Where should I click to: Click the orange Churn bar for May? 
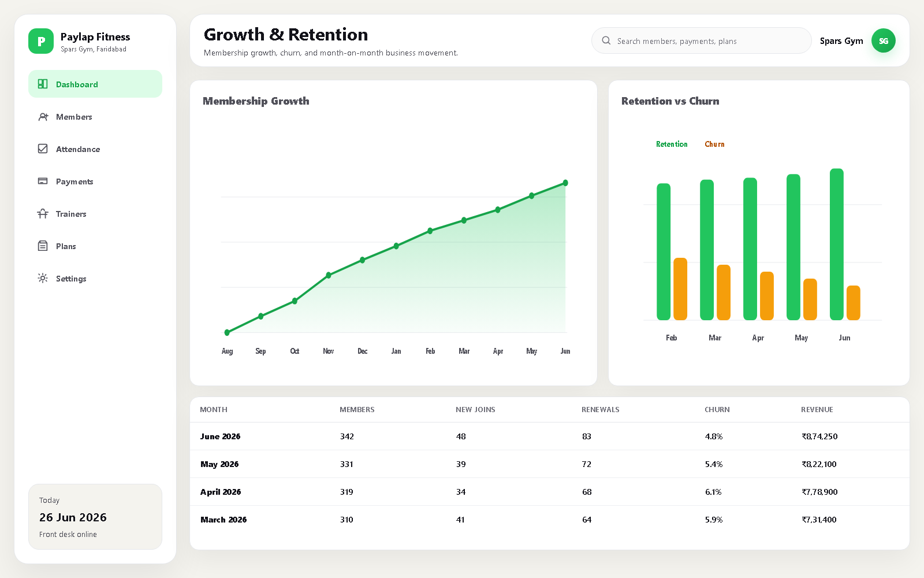[810, 299]
